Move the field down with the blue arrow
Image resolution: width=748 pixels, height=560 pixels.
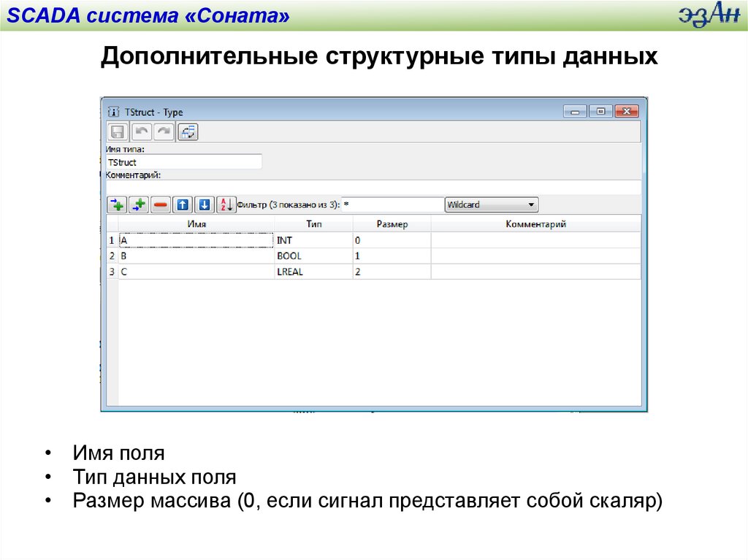click(x=205, y=204)
